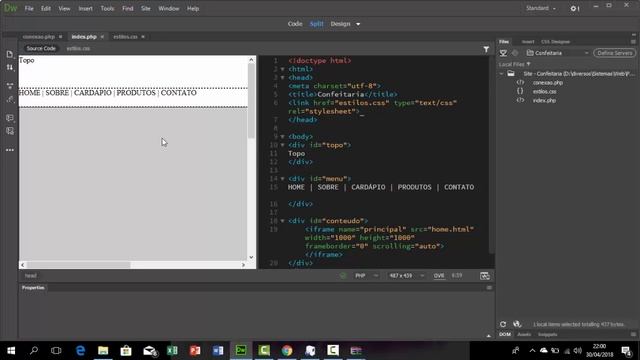The image size is (640, 360).
Task: Collapse the Site - Confeitaria tree node
Action: point(501,73)
